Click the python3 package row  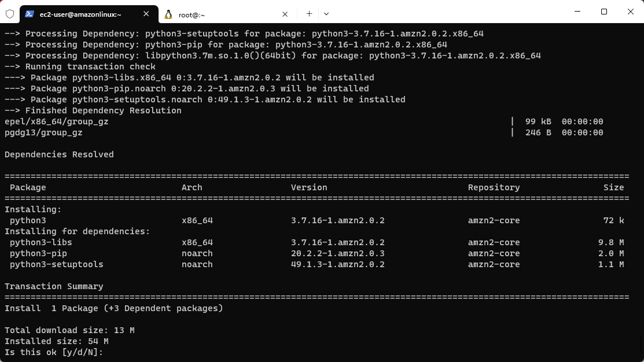tap(28, 220)
